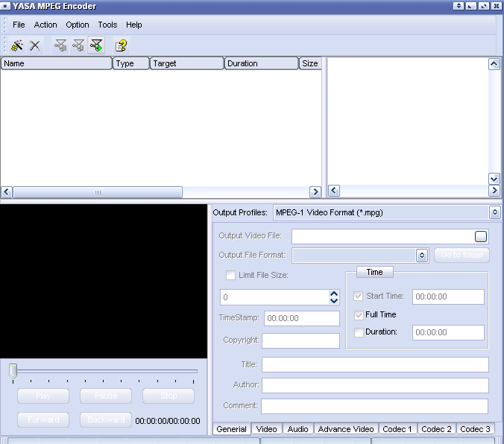504x444 pixels.
Task: Click the pause encoding funnel icon
Action: point(78,45)
